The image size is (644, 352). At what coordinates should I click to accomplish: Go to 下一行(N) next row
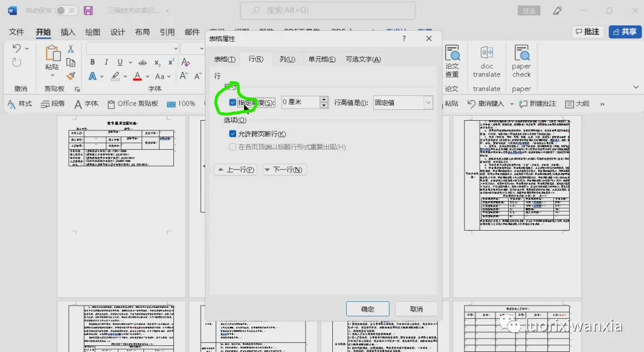point(284,170)
